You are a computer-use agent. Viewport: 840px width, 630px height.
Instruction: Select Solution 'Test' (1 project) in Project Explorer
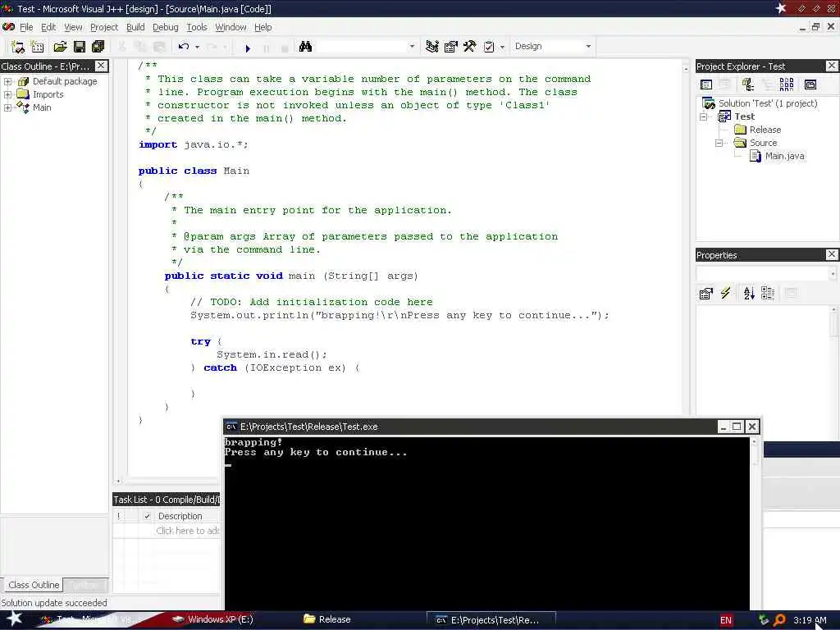[x=768, y=103]
